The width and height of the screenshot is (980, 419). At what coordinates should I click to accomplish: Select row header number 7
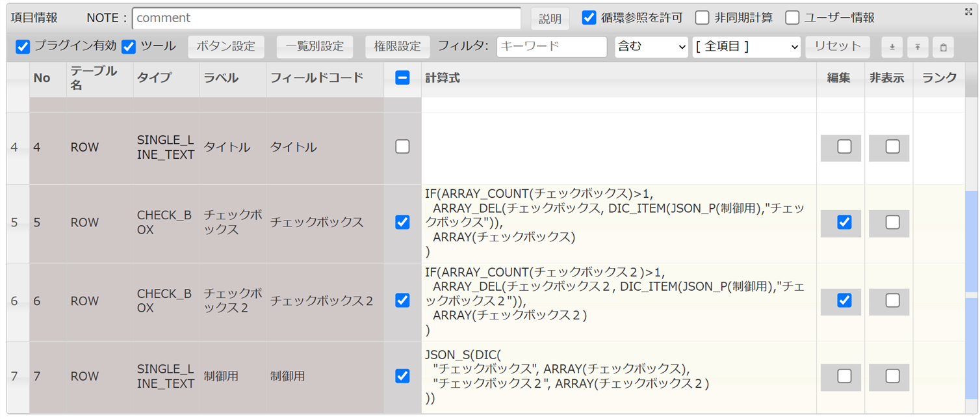(18, 377)
